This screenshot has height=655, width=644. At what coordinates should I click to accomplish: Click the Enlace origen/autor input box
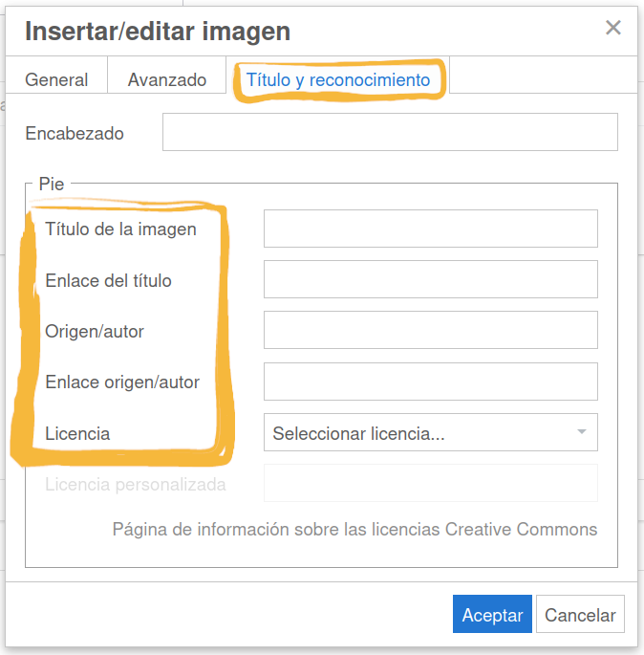pos(430,382)
